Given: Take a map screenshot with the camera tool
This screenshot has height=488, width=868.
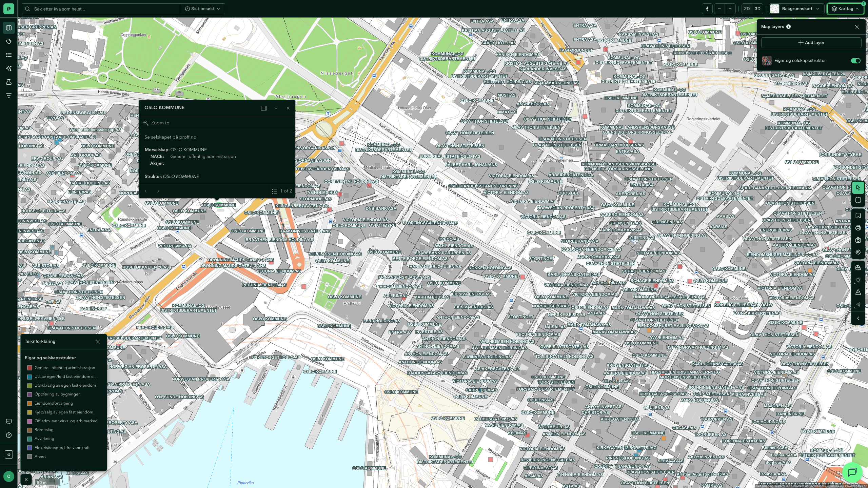Looking at the screenshot, I should [x=858, y=240].
